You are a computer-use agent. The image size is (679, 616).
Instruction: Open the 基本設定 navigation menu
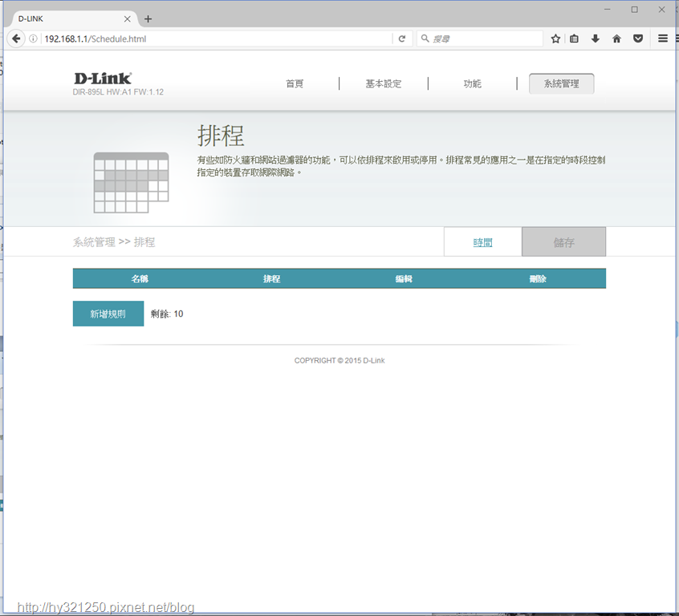[383, 83]
